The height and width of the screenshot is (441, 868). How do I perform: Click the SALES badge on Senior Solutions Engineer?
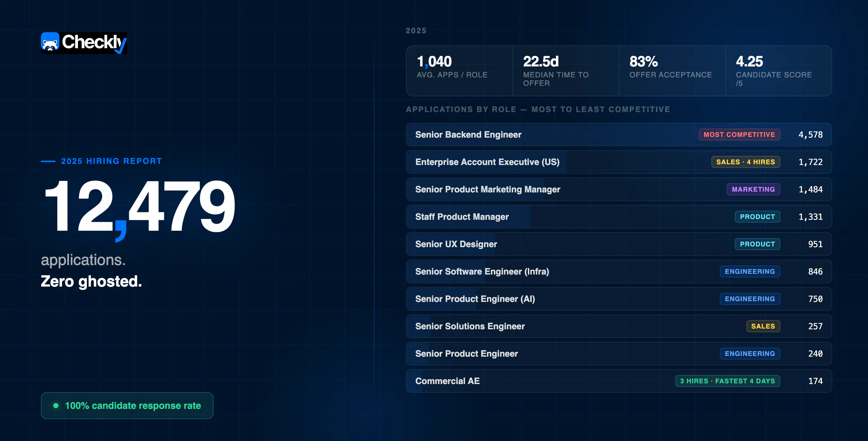763,326
